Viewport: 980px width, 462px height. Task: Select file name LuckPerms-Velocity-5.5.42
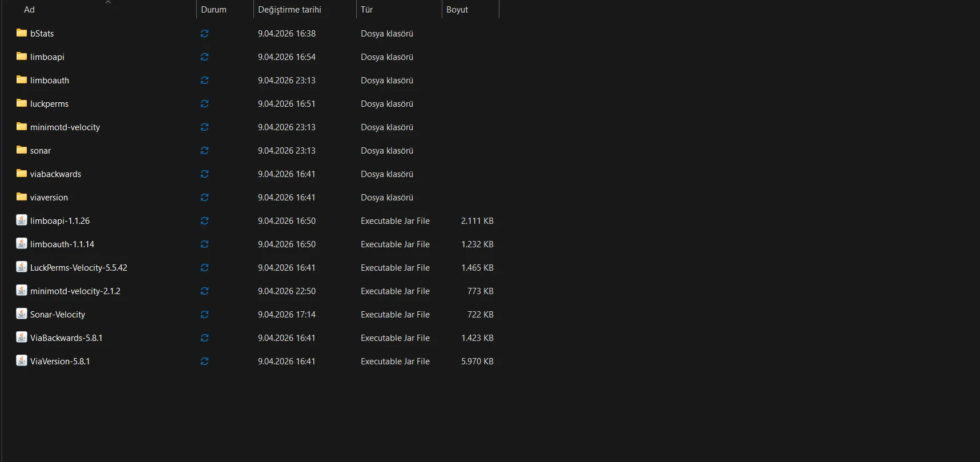pos(79,268)
